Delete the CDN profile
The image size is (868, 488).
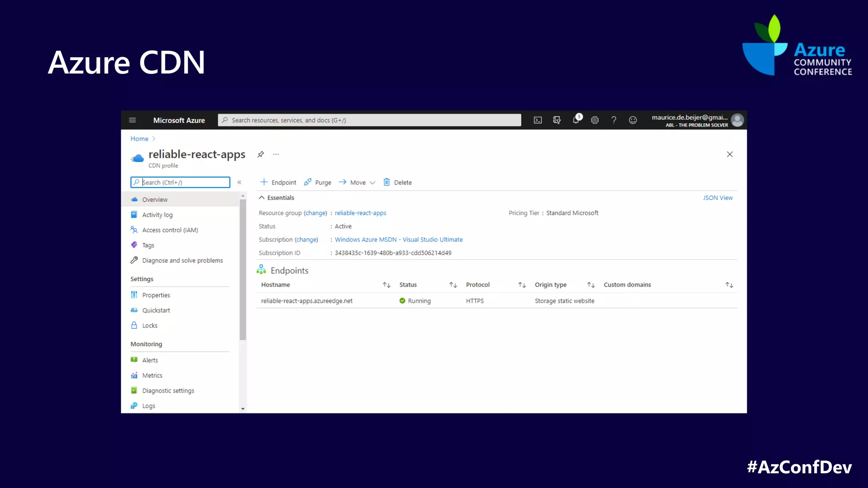[x=398, y=182]
